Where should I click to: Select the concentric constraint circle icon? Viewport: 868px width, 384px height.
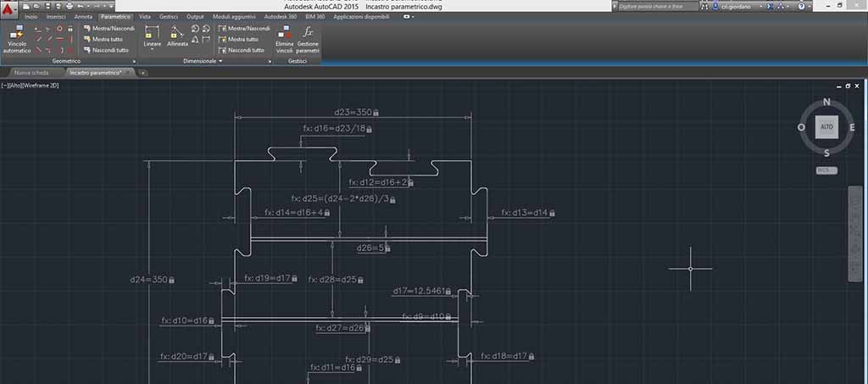(x=59, y=28)
